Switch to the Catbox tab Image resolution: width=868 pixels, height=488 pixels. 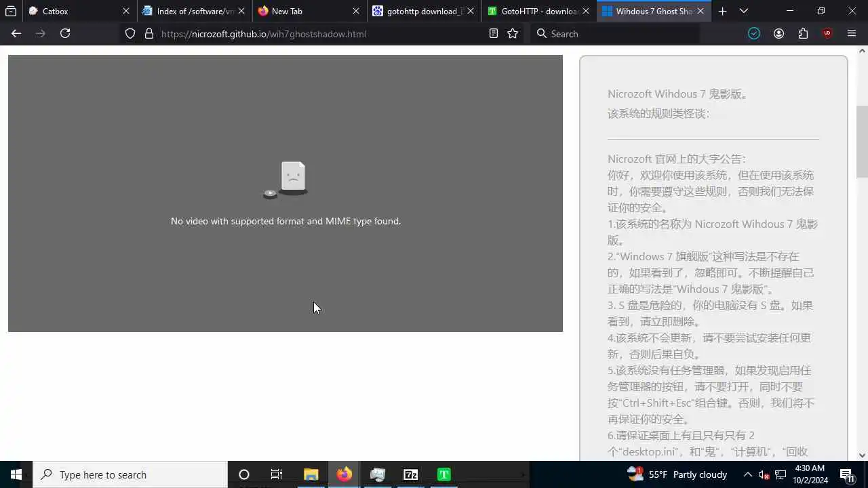click(x=80, y=11)
